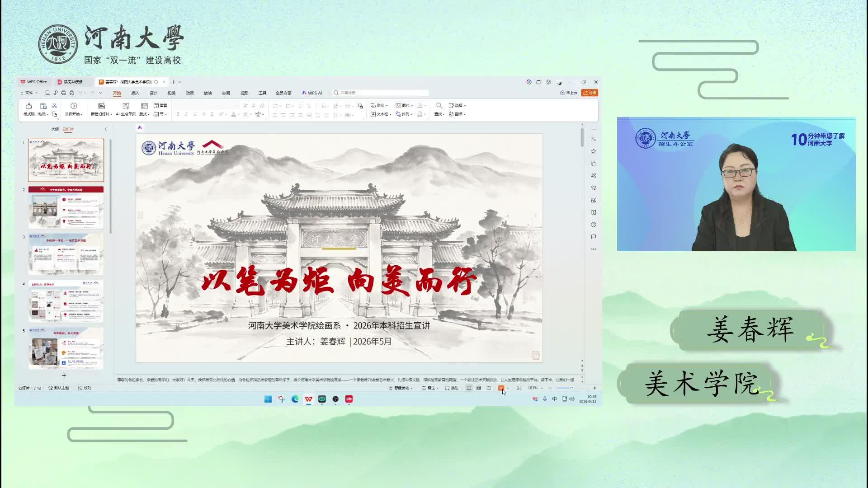Switch to slide sorter view icon
868x488 pixels.
click(x=479, y=388)
